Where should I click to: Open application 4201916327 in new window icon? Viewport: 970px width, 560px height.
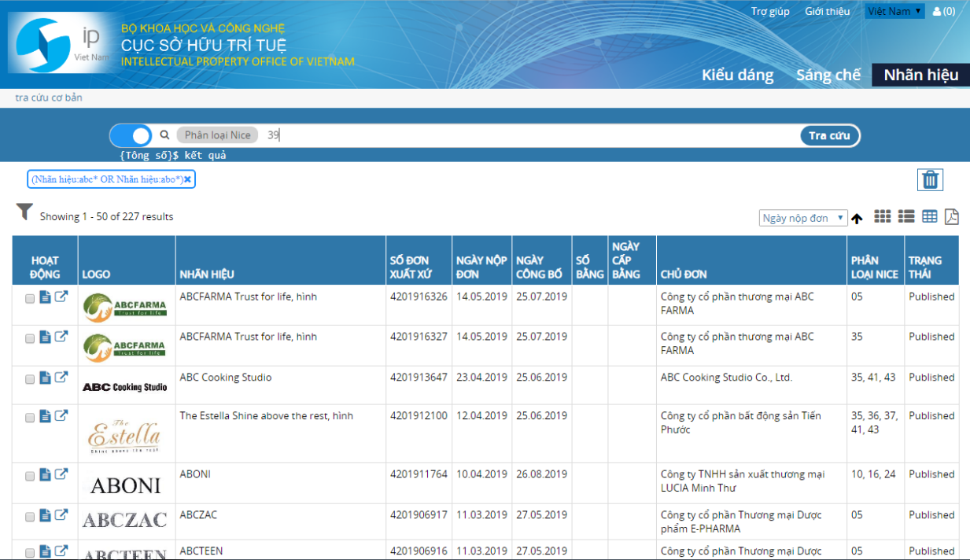click(61, 337)
